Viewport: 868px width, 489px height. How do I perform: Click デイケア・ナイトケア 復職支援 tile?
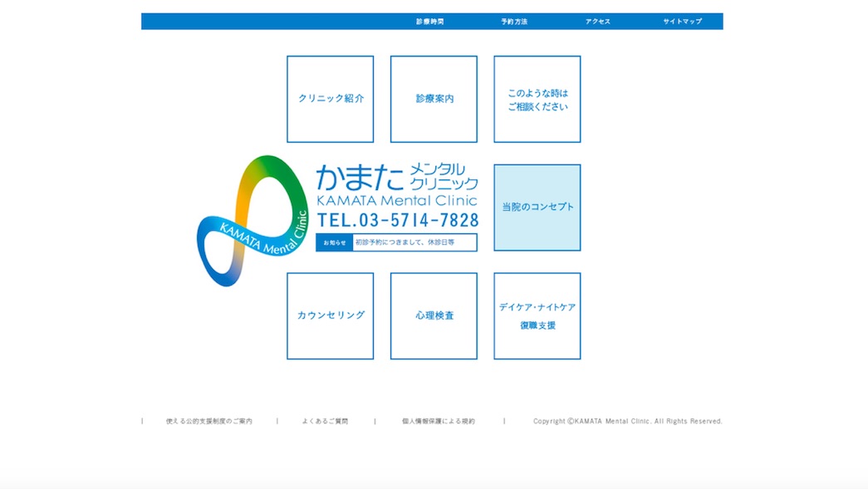pos(537,316)
